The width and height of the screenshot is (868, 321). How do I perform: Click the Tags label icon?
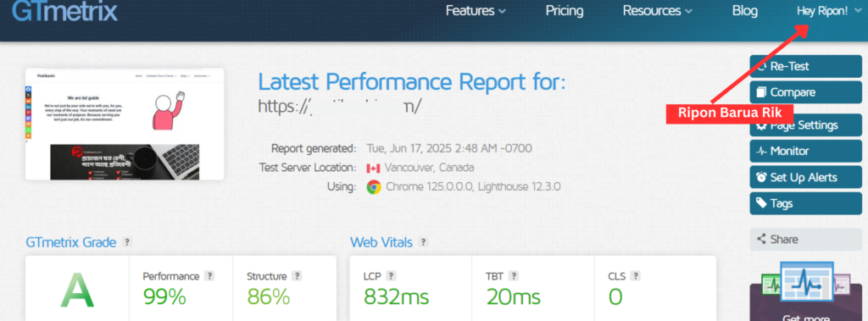point(762,203)
